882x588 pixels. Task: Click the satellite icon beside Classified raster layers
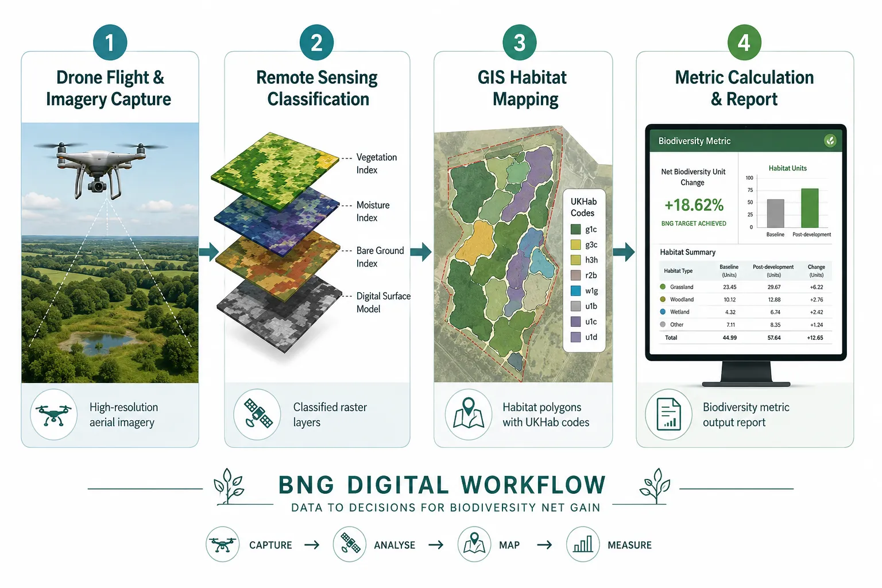[x=257, y=415]
